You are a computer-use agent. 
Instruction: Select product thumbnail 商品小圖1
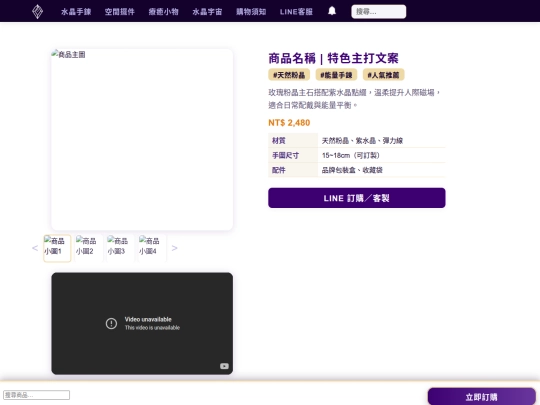coord(57,248)
